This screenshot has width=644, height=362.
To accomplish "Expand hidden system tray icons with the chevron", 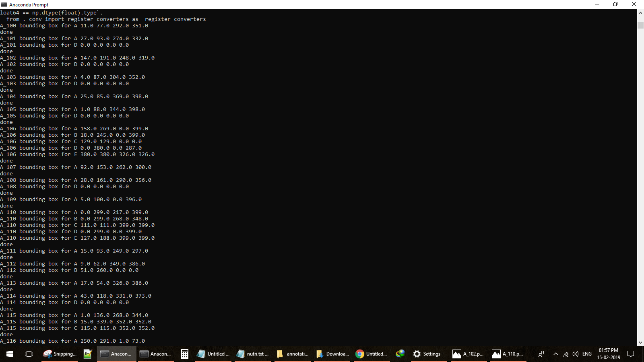I will point(556,354).
